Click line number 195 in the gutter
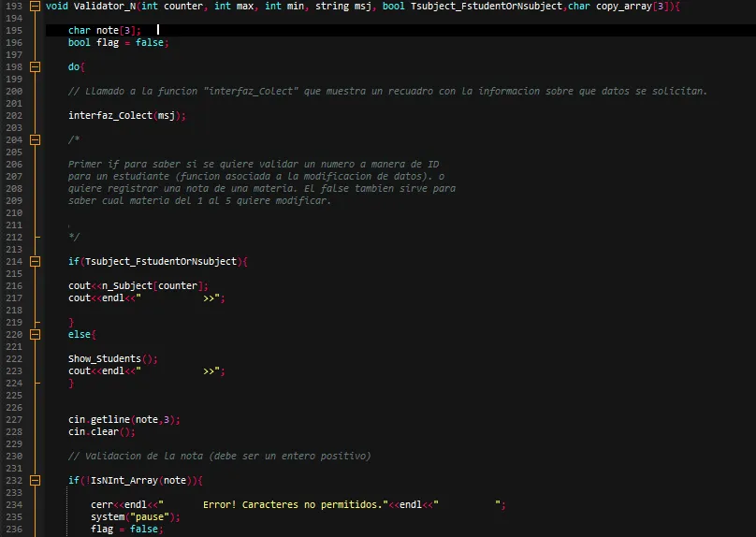 tap(14, 30)
